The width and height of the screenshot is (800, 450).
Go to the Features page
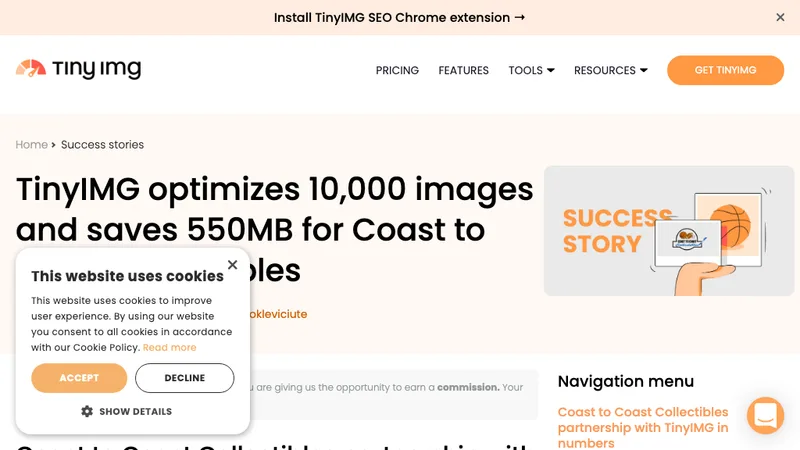tap(463, 70)
